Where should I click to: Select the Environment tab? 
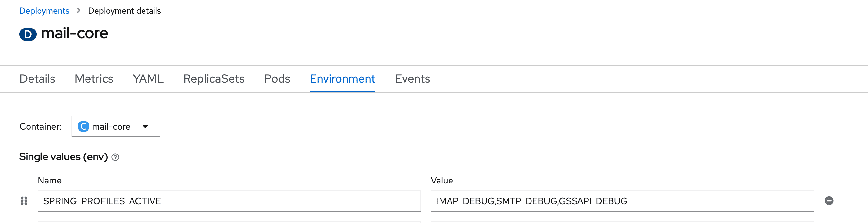coord(342,79)
